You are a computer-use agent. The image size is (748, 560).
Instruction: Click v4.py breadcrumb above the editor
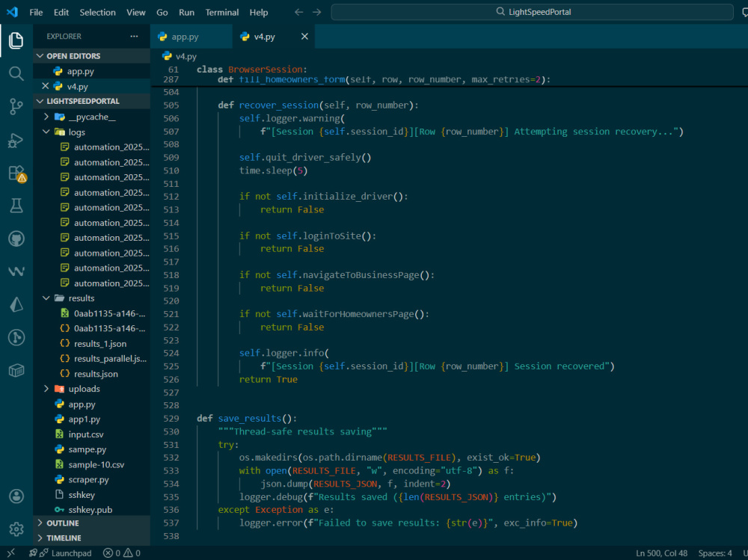pyautogui.click(x=180, y=56)
